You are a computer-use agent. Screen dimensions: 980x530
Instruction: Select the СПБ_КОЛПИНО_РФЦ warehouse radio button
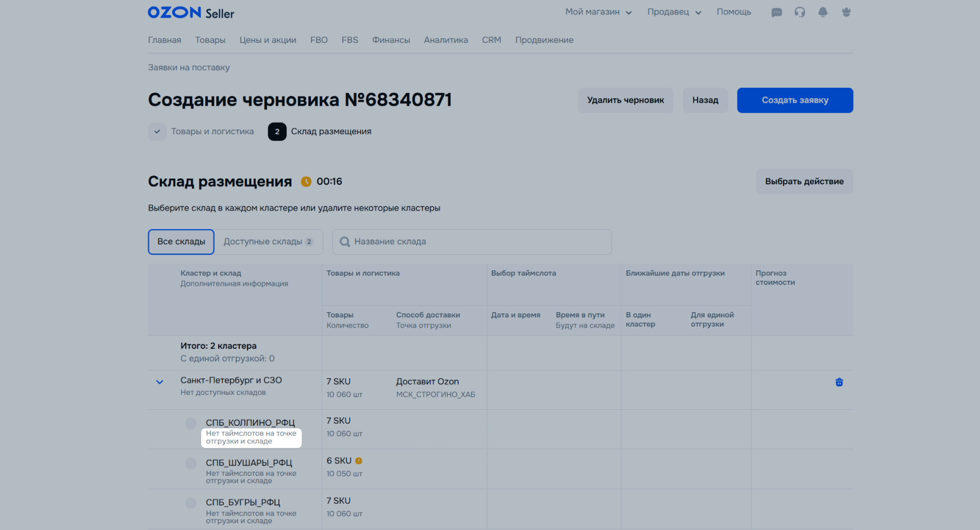191,424
